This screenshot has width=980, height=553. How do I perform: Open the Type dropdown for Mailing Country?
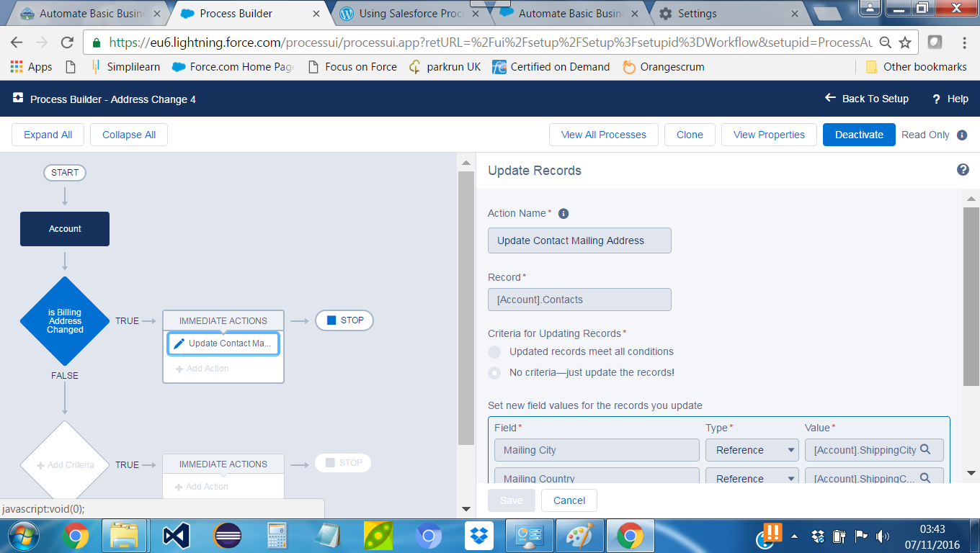pos(752,476)
